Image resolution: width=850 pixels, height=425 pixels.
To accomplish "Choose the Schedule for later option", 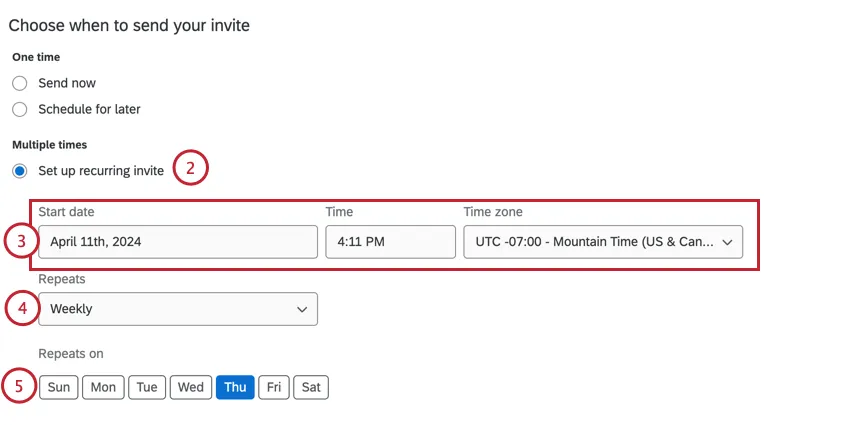I will [20, 110].
